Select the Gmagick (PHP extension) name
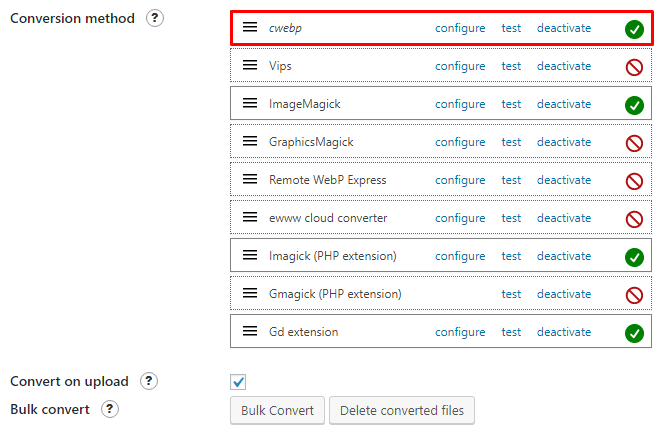The image size is (664, 438). 335,294
